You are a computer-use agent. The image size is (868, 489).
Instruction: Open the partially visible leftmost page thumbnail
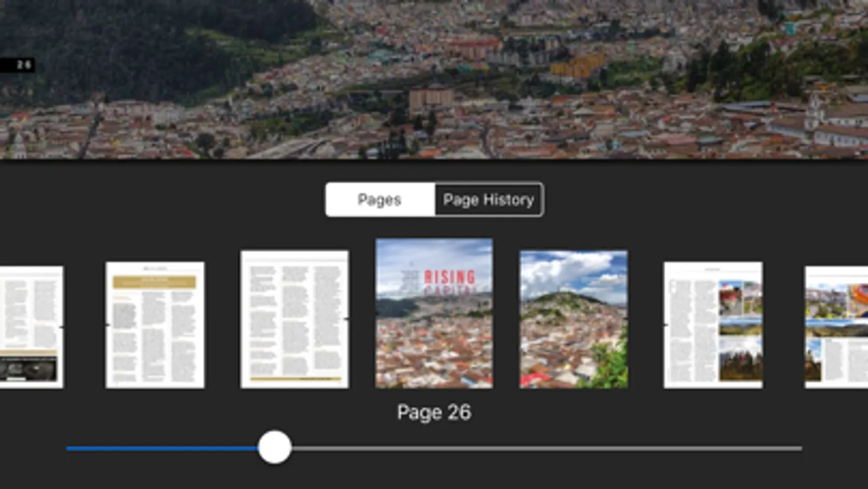31,326
